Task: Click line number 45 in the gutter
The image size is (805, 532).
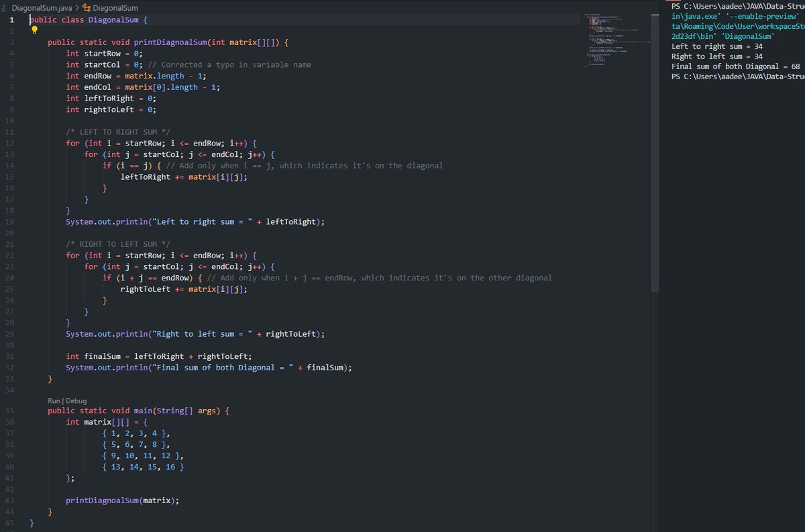Action: click(9, 523)
